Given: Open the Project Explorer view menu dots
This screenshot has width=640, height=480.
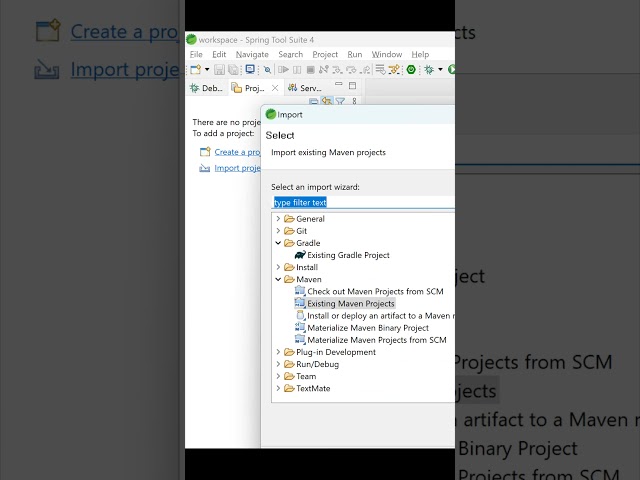Looking at the screenshot, I should [354, 100].
